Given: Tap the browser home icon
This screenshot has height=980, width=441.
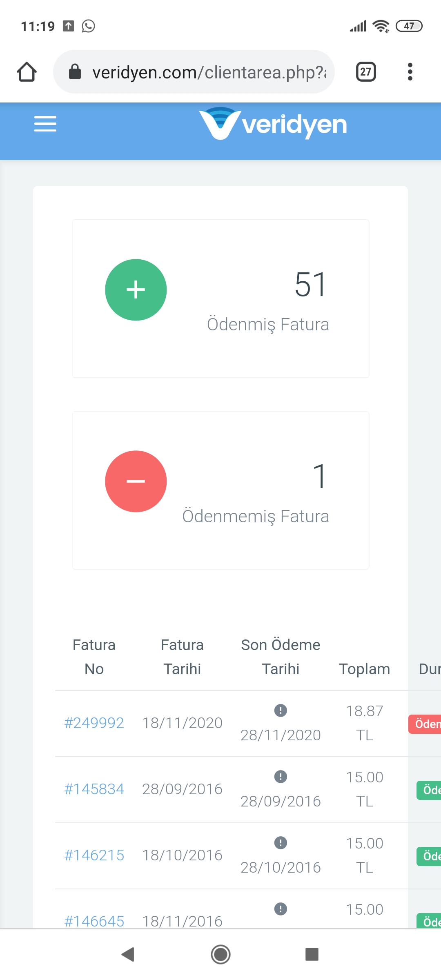Looking at the screenshot, I should pos(27,72).
